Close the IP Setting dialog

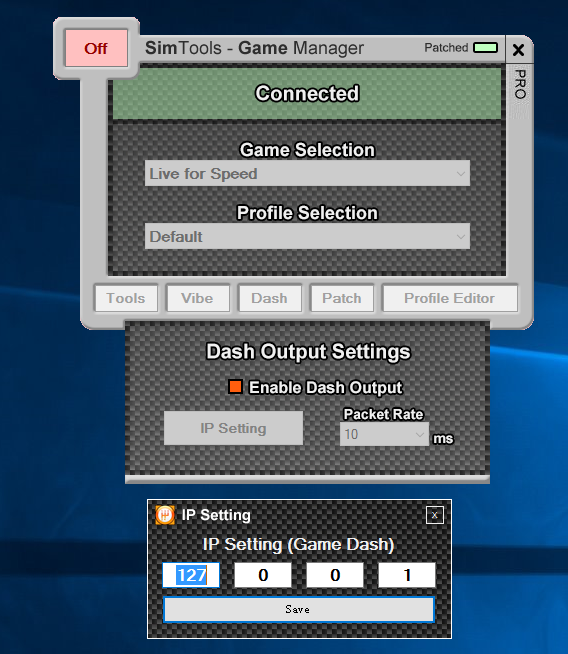click(x=435, y=515)
